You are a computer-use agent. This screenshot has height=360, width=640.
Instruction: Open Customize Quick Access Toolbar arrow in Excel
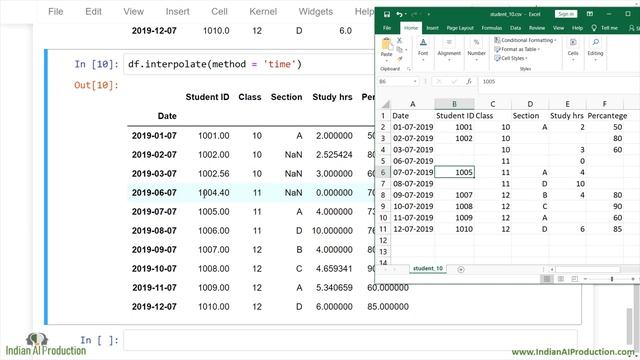(429, 15)
